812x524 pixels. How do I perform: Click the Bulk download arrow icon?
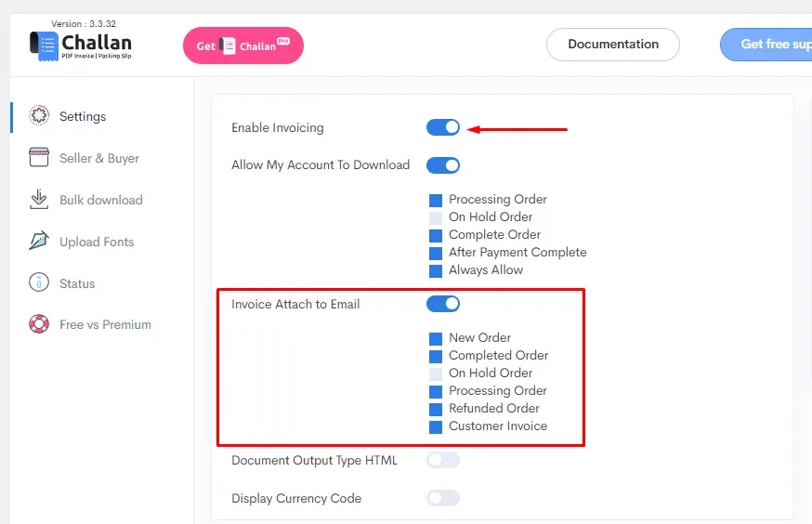(39, 200)
